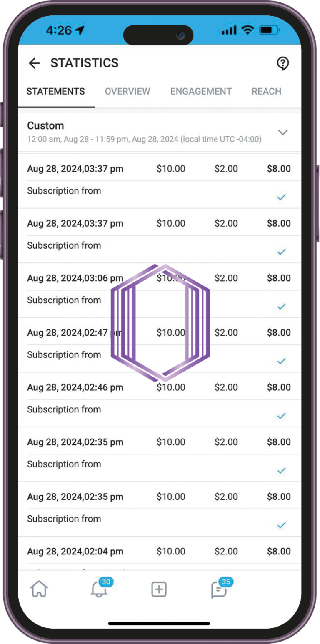This screenshot has width=320, height=644.
Task: Tap the battery indicator in status bar
Action: point(269,30)
